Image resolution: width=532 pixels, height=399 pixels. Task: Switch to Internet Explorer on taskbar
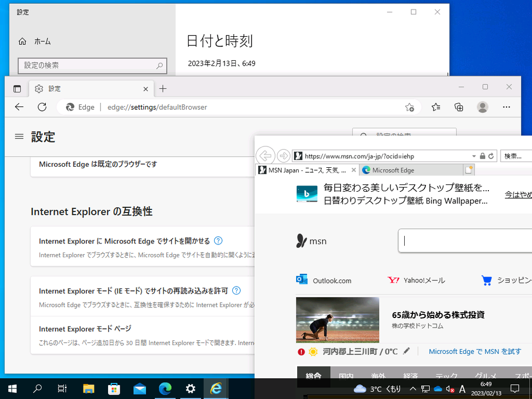(216, 389)
